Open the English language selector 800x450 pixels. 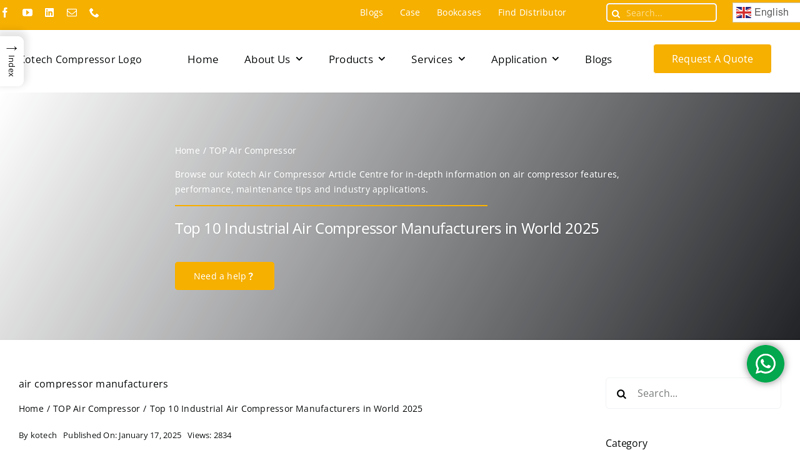[x=766, y=12]
